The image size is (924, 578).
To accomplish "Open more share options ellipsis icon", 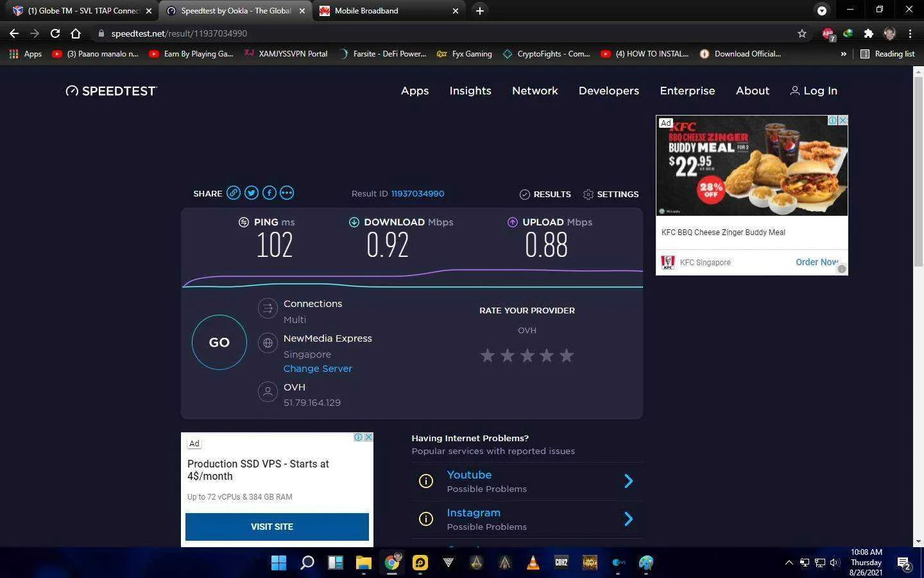I will coord(287,193).
